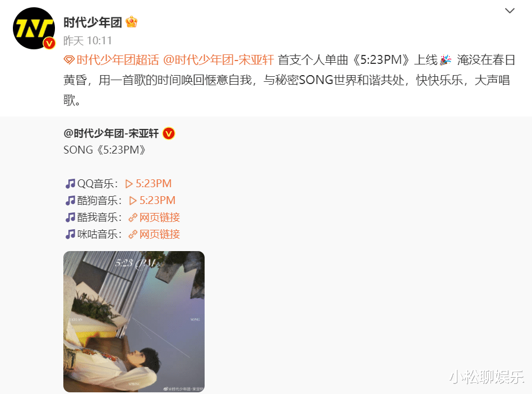Play the QQ音乐 5:23PM track
The width and height of the screenshot is (532, 394).
pos(148,184)
